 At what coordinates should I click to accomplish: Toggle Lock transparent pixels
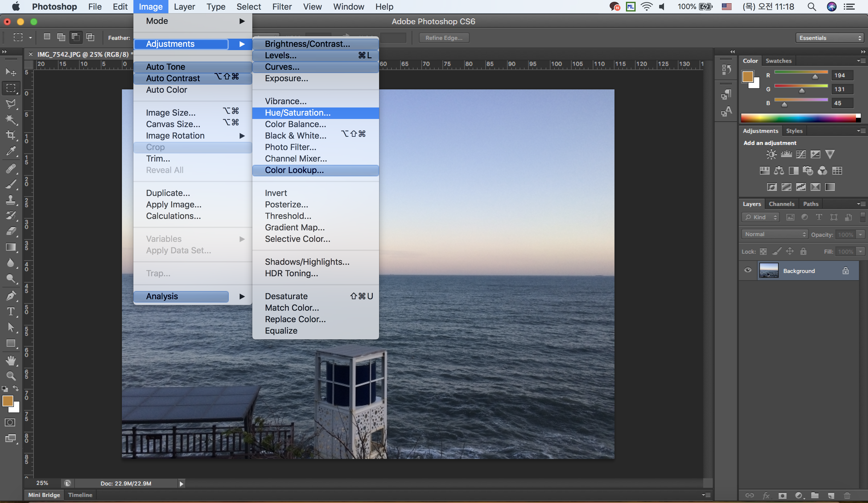[763, 252]
